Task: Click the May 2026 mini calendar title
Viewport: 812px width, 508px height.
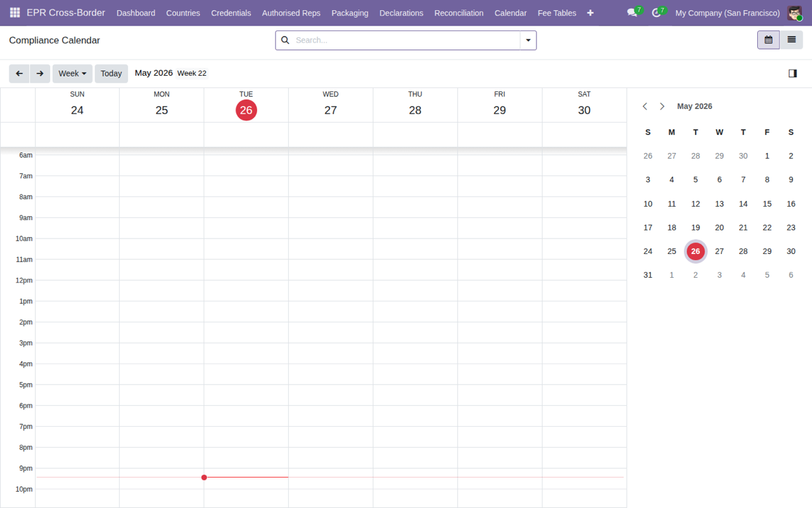Action: pos(694,106)
